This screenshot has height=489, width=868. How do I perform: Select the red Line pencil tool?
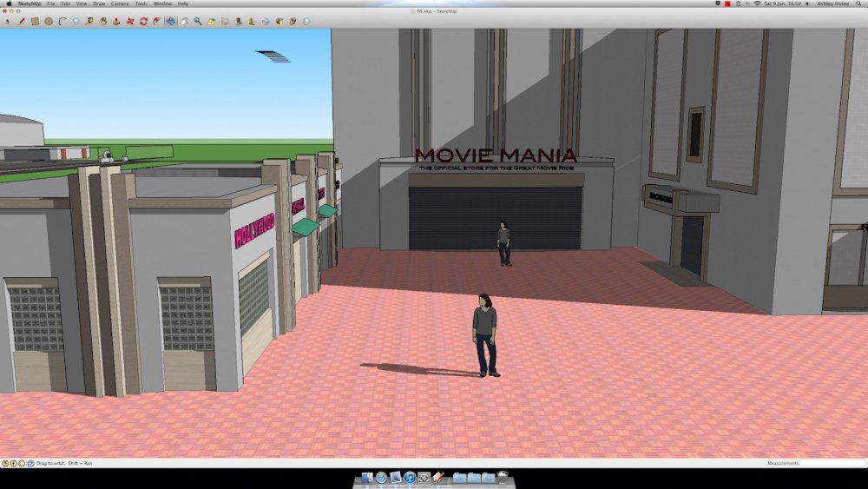(21, 22)
